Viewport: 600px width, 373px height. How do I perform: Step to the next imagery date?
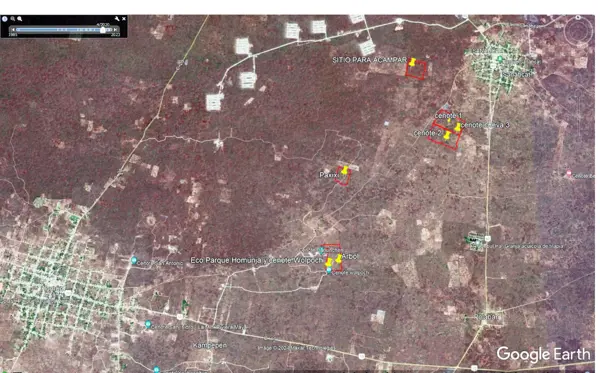(x=115, y=29)
